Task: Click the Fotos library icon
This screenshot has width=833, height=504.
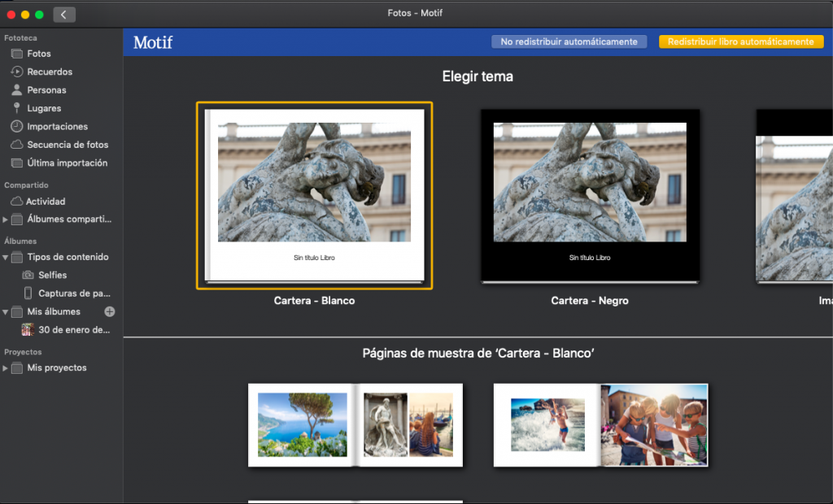Action: (x=17, y=54)
